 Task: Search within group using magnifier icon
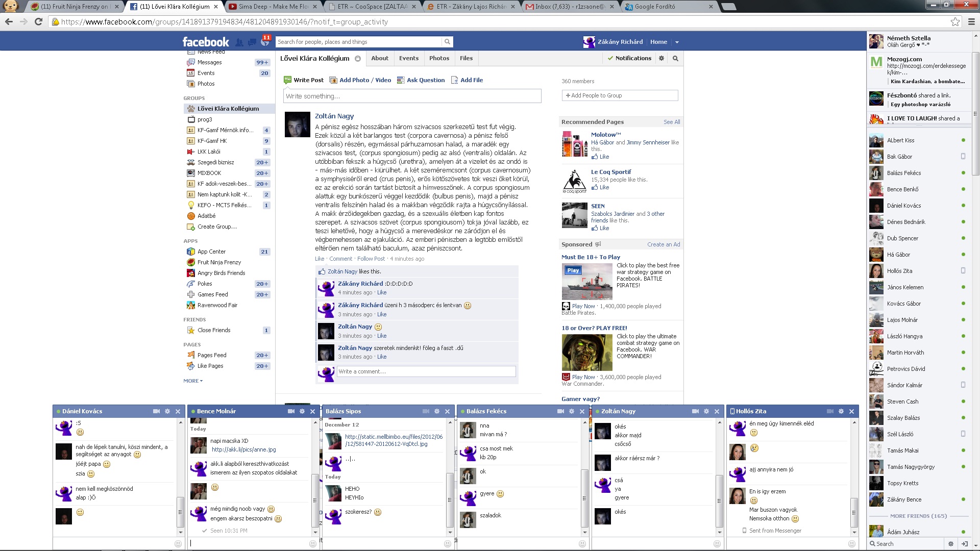[675, 58]
